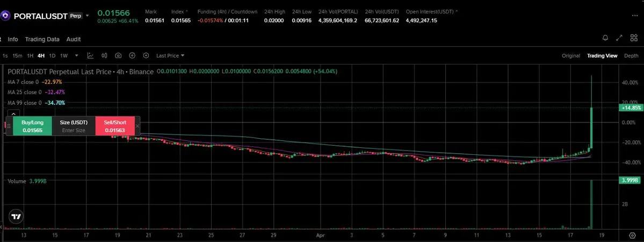
Task: Click the Buy/Long 0.01565 button
Action: tap(32, 126)
